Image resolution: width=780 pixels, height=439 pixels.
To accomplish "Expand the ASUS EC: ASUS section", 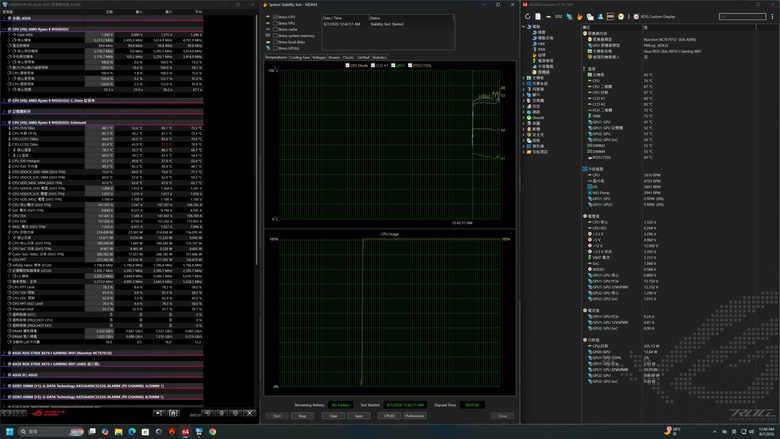I will click(4, 375).
